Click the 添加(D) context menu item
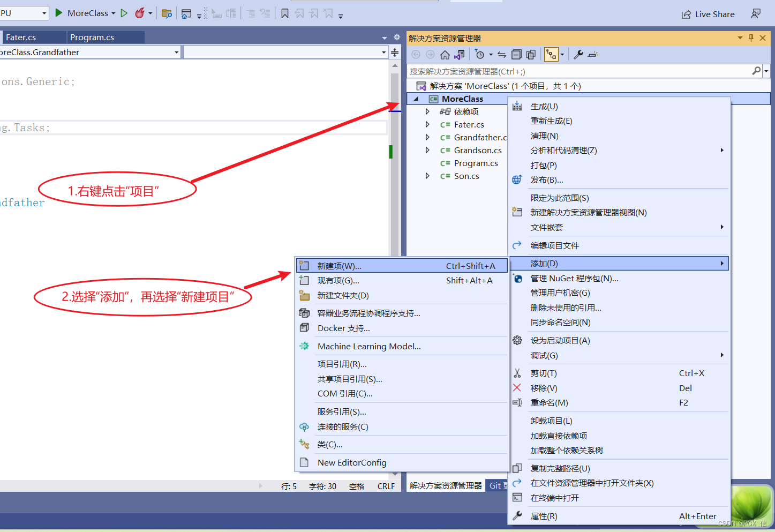775x532 pixels. [619, 263]
